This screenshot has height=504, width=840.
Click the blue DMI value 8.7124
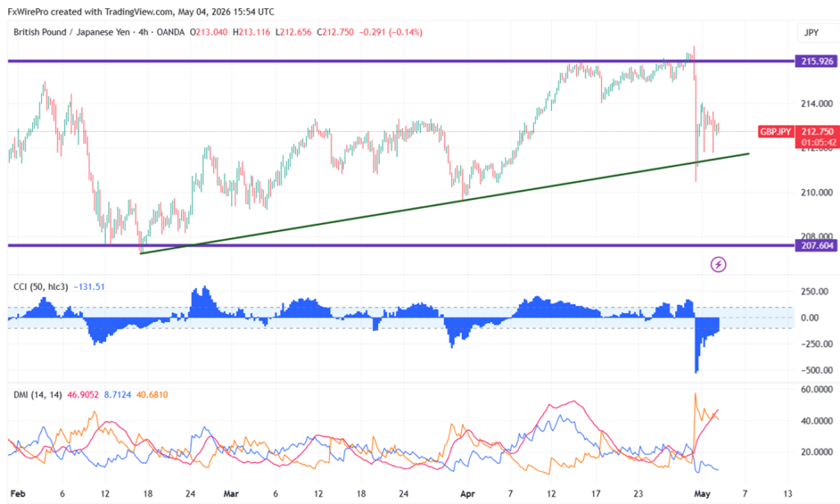pos(117,395)
